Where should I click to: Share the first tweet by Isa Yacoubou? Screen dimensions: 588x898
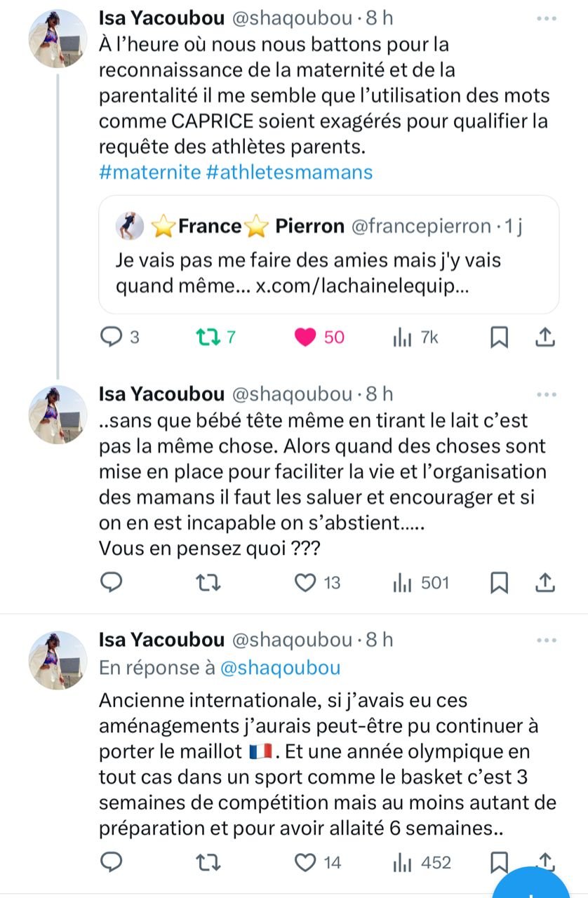[x=545, y=337]
